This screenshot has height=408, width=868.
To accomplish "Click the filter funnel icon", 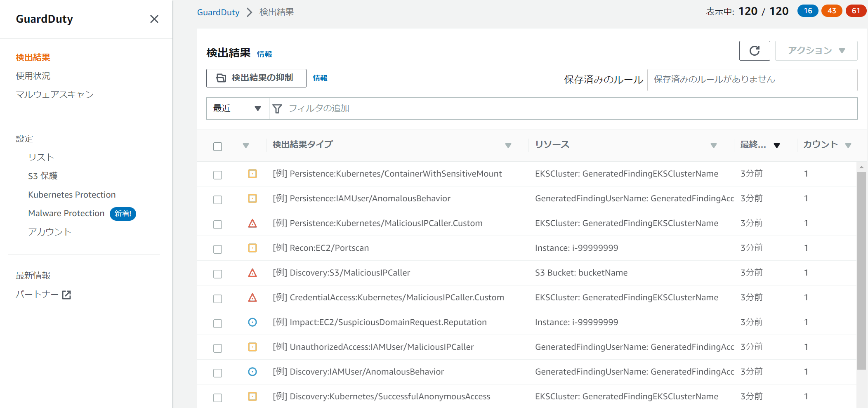I will (277, 108).
